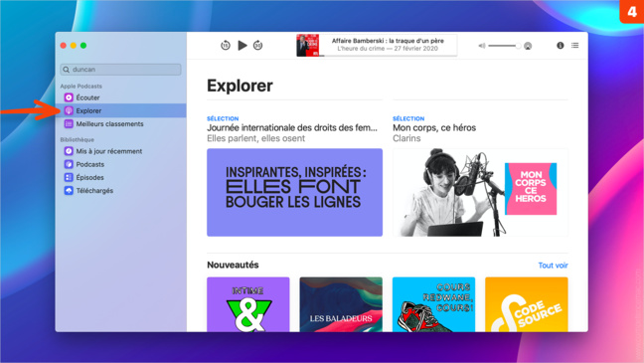Click the Écouter sidebar icon
The image size is (644, 363).
[69, 97]
